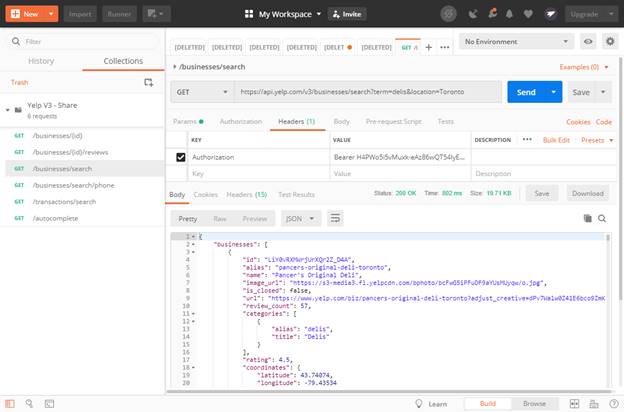
Task: Click the sync status circular icon
Action: (448, 14)
